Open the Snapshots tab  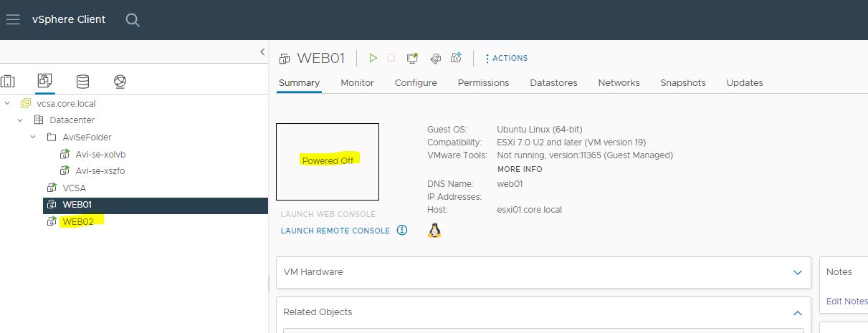click(683, 82)
